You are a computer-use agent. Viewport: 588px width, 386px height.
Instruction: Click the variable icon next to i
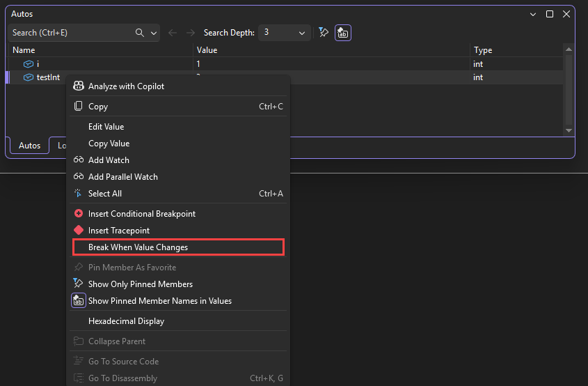click(x=29, y=64)
